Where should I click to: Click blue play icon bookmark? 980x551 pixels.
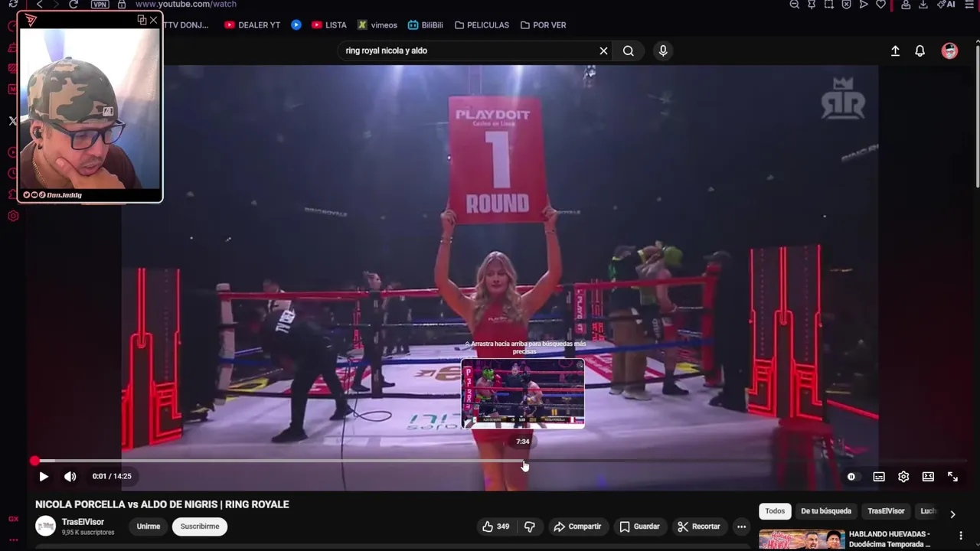tap(296, 25)
